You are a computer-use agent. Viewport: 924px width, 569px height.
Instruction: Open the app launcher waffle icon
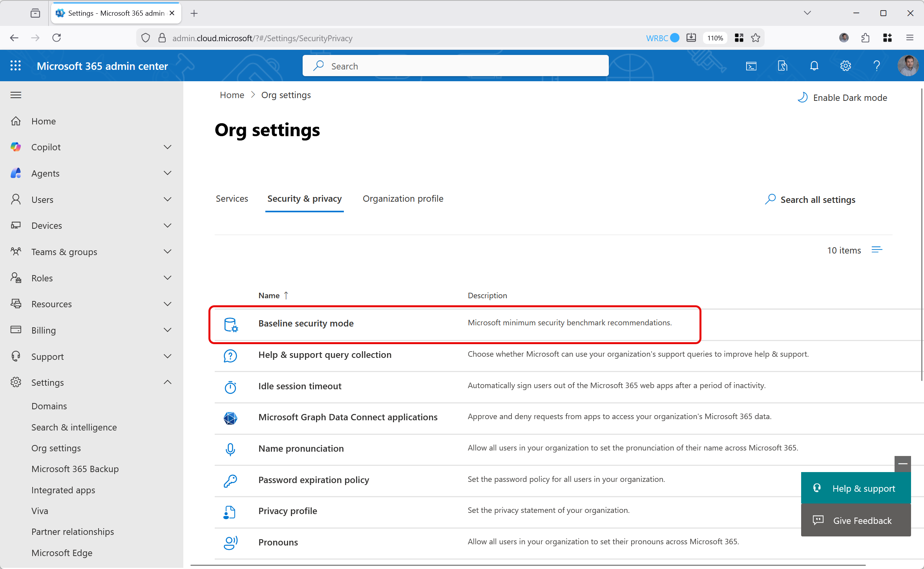tap(16, 66)
